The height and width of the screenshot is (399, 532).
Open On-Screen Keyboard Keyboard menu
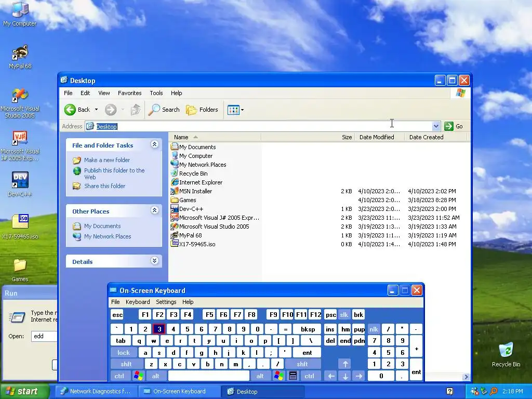pos(137,302)
